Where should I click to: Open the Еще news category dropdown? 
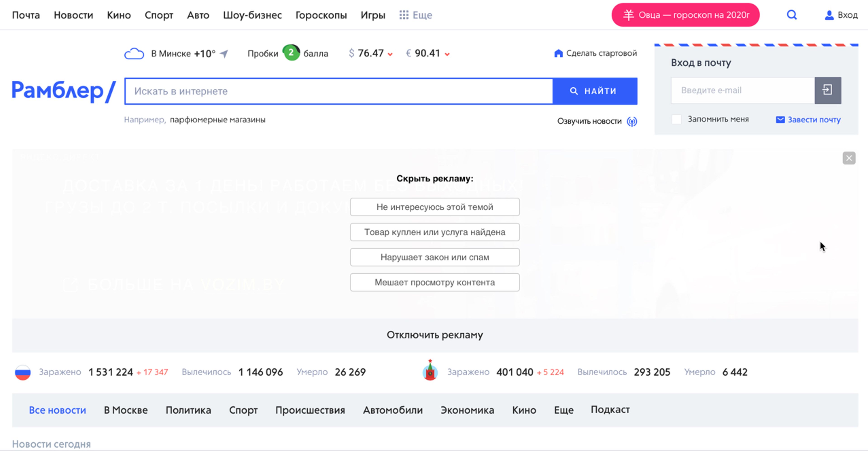563,410
